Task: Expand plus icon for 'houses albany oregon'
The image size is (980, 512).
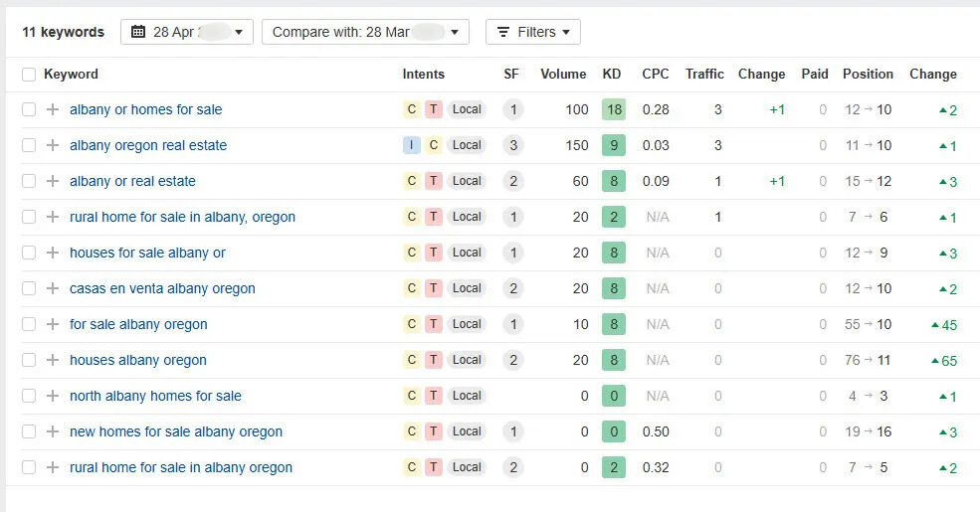Action: point(53,360)
